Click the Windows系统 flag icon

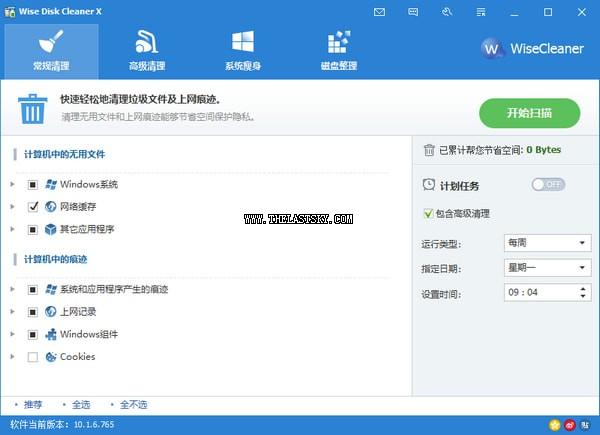pyautogui.click(x=51, y=184)
